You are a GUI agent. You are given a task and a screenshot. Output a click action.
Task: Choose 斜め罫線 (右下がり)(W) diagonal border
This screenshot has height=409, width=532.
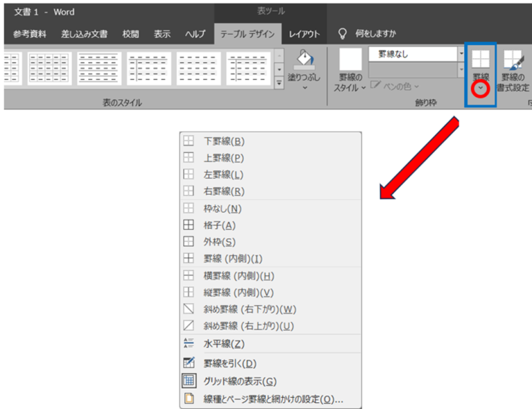click(249, 309)
